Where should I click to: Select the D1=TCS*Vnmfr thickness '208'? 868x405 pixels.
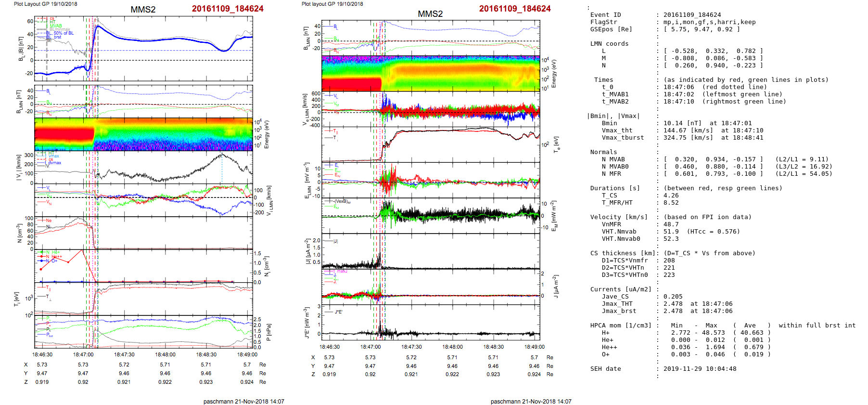(x=669, y=261)
